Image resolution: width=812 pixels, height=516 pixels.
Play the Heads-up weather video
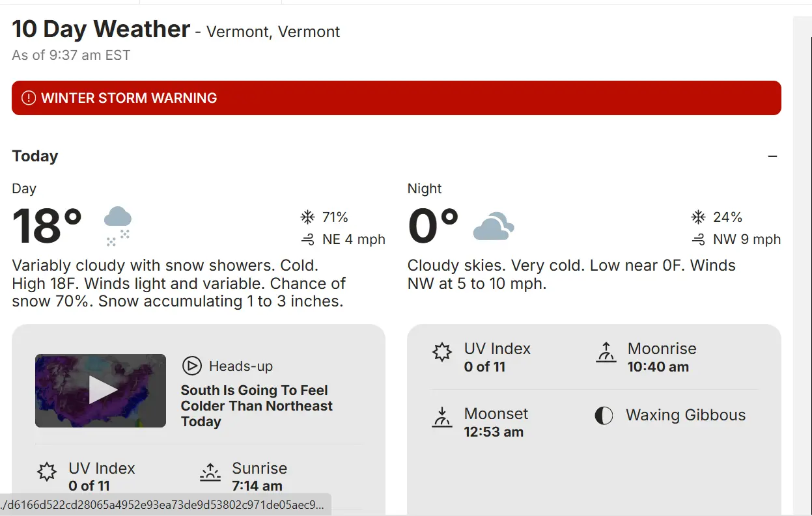click(102, 390)
